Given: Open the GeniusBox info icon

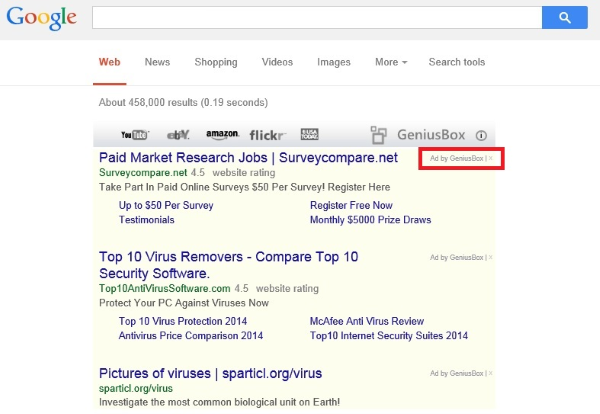Looking at the screenshot, I should pyautogui.click(x=481, y=135).
